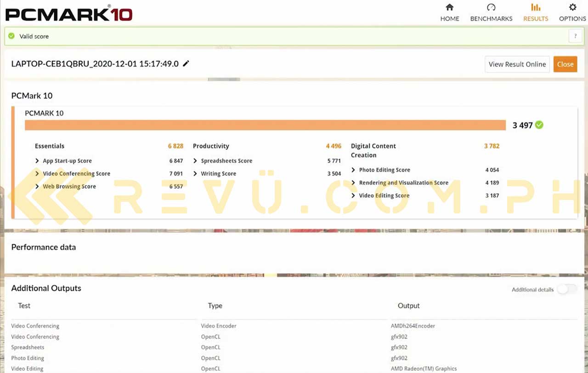Click the gauge icon above Benchmarks
This screenshot has width=588, height=373.
[x=491, y=7]
